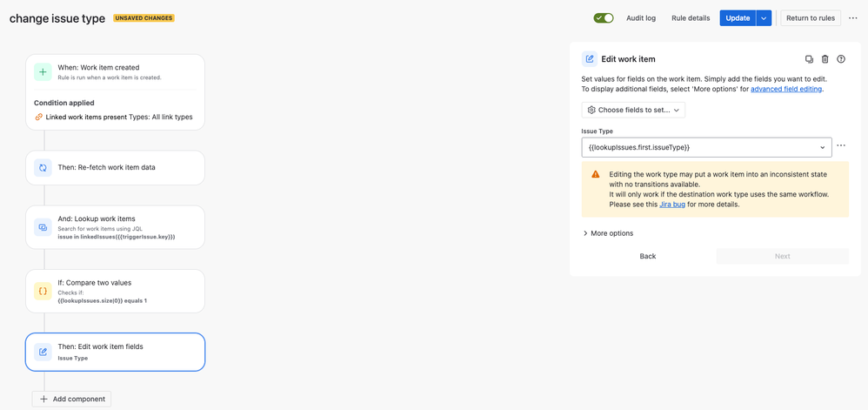The width and height of the screenshot is (868, 410).
Task: Open the Audit log tab
Action: click(x=641, y=18)
